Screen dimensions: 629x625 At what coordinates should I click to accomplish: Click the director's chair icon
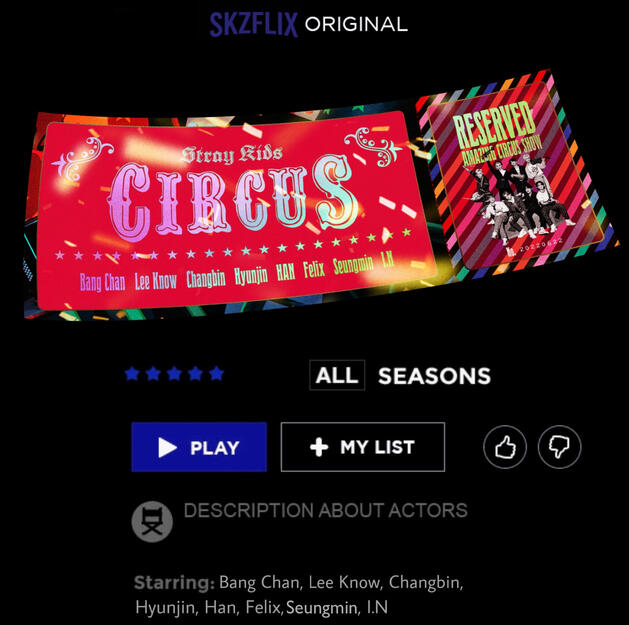[x=152, y=522]
